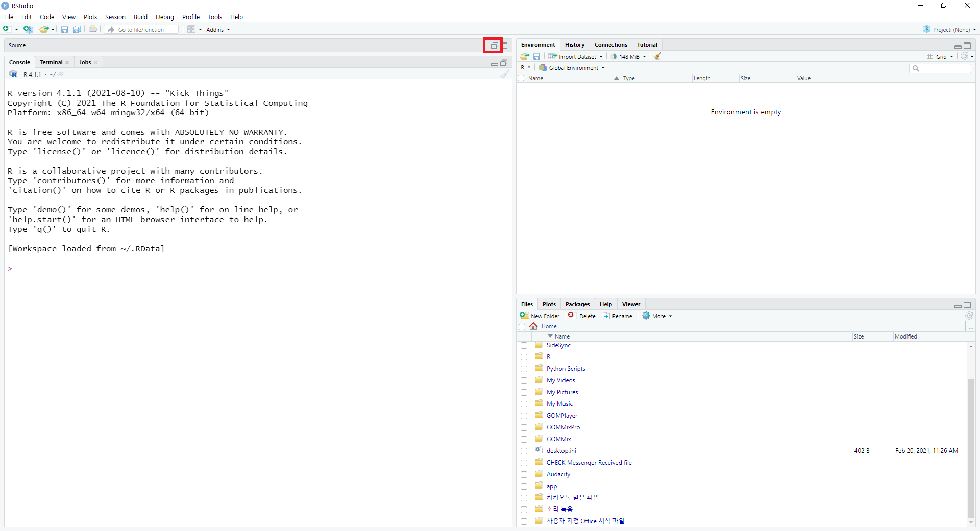This screenshot has height=531, width=980.
Task: Open the R language selector dropdown
Action: (526, 67)
